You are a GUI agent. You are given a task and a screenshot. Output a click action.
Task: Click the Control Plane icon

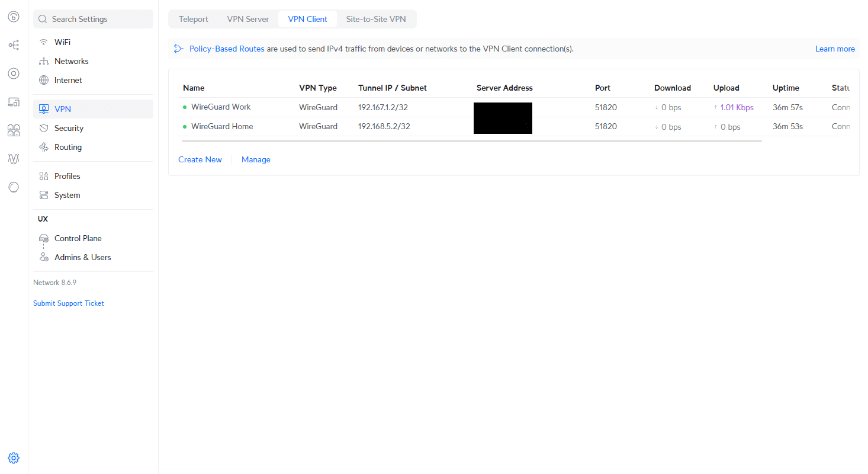[x=43, y=238]
